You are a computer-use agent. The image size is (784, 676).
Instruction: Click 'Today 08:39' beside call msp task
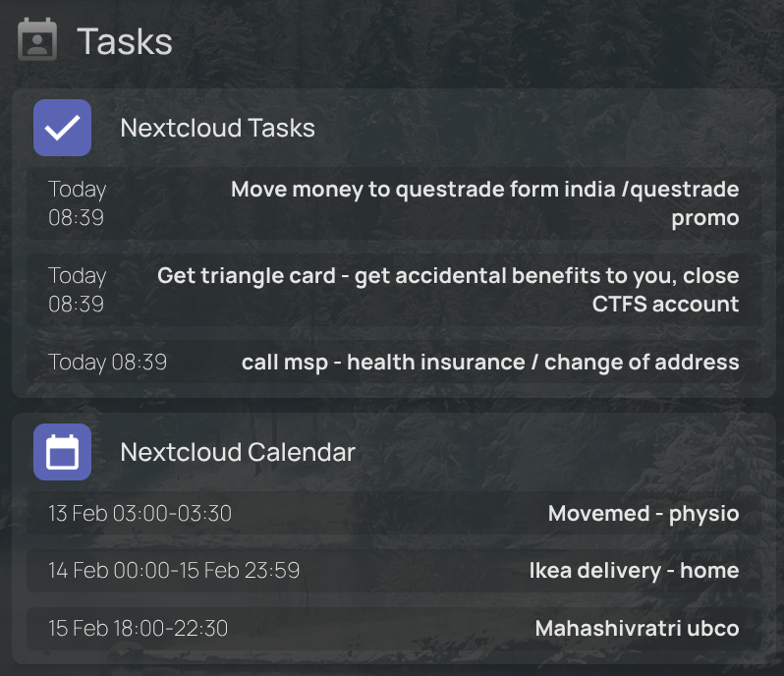tap(108, 363)
